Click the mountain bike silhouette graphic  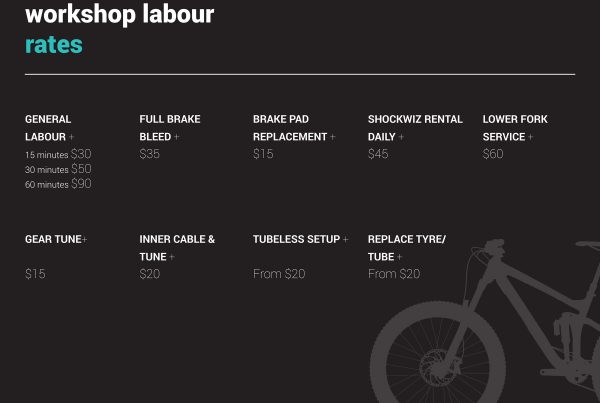485,321
